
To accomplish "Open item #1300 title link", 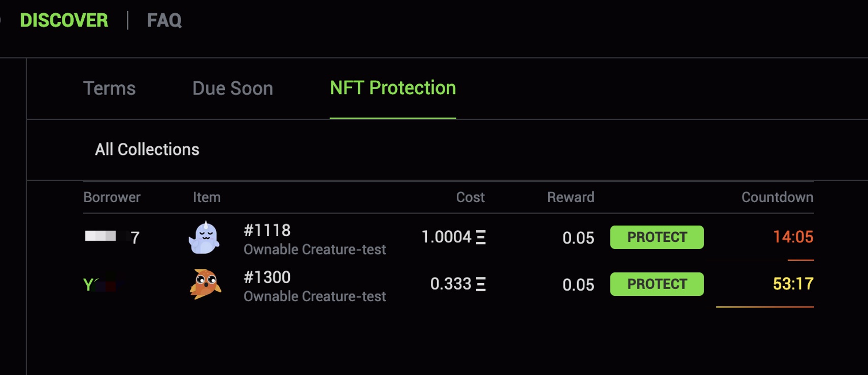I will [x=267, y=277].
